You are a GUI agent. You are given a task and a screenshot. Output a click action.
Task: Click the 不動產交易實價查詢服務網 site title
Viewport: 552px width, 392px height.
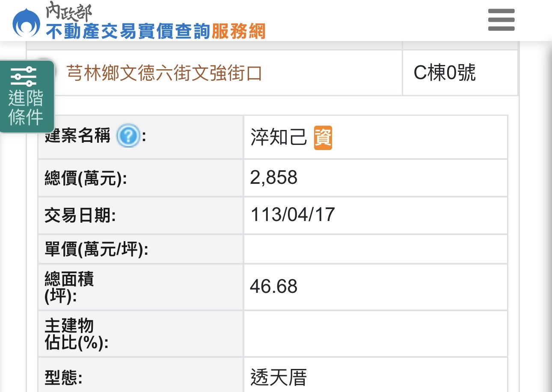click(x=155, y=31)
